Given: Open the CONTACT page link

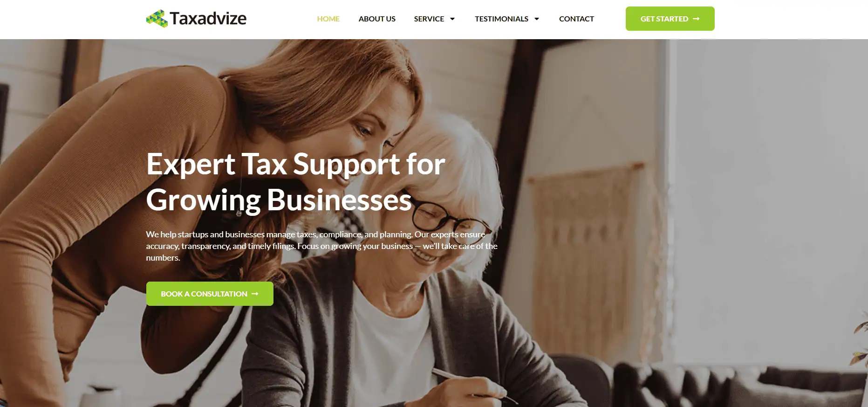Looking at the screenshot, I should tap(576, 19).
